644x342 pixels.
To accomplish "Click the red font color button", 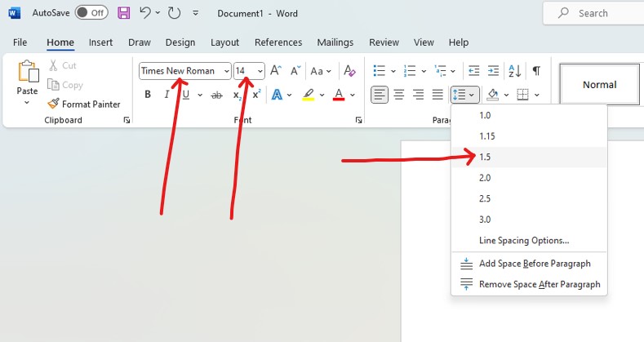I will click(x=339, y=95).
